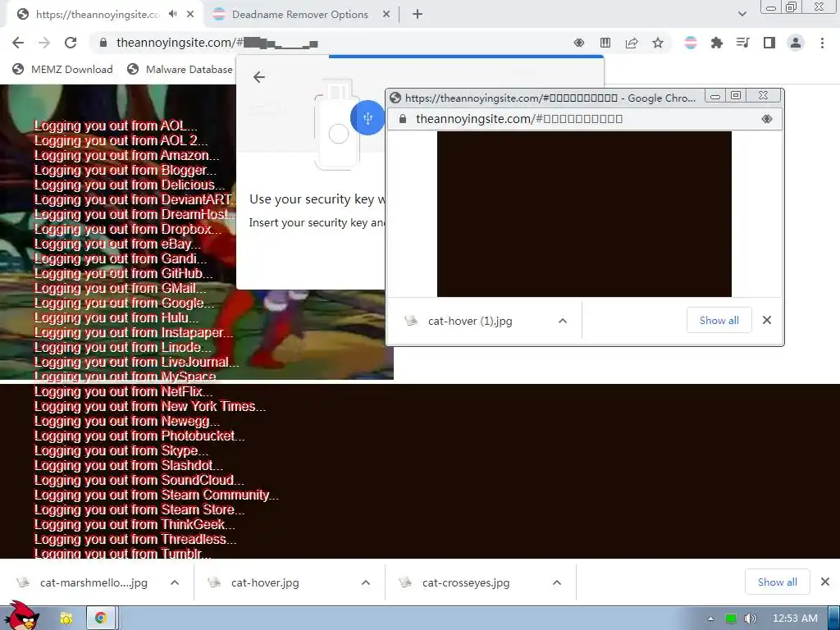Click 'Logging you out from Dropbox...' line
This screenshot has width=840, height=630.
(128, 230)
